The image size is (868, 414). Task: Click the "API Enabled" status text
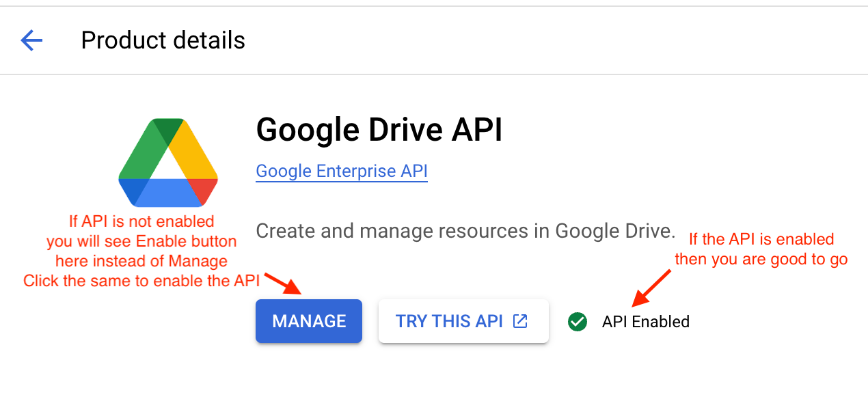pos(645,322)
